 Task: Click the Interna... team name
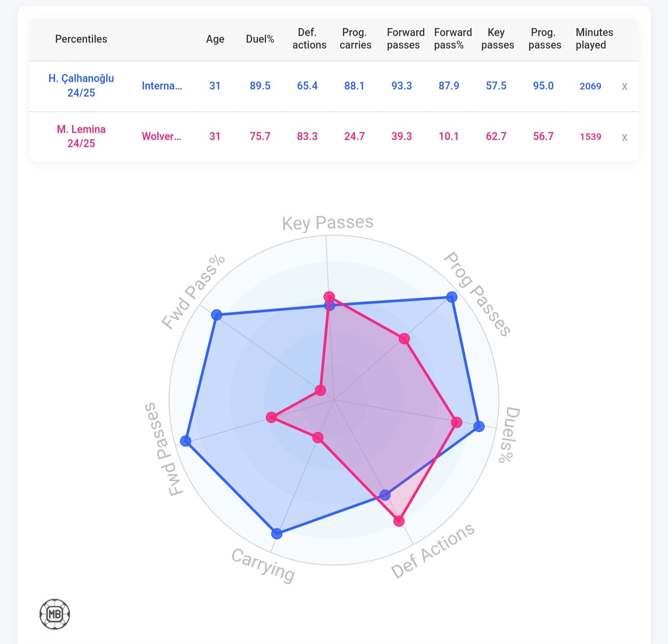162,86
